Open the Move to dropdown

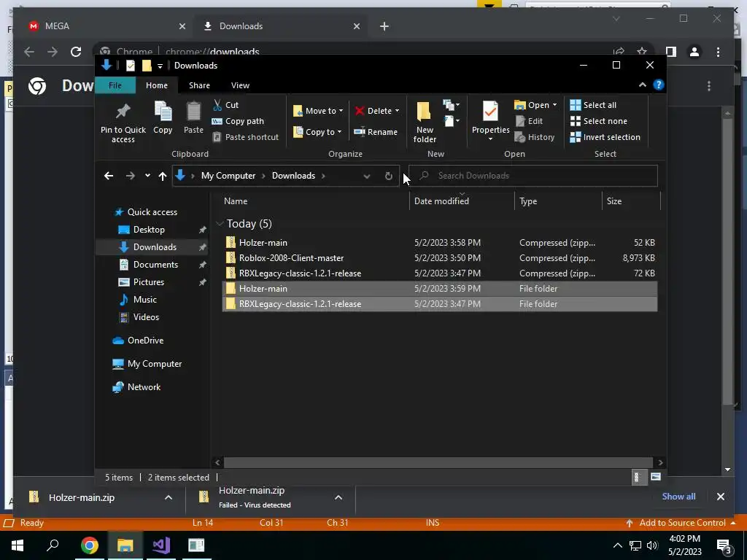coord(318,111)
